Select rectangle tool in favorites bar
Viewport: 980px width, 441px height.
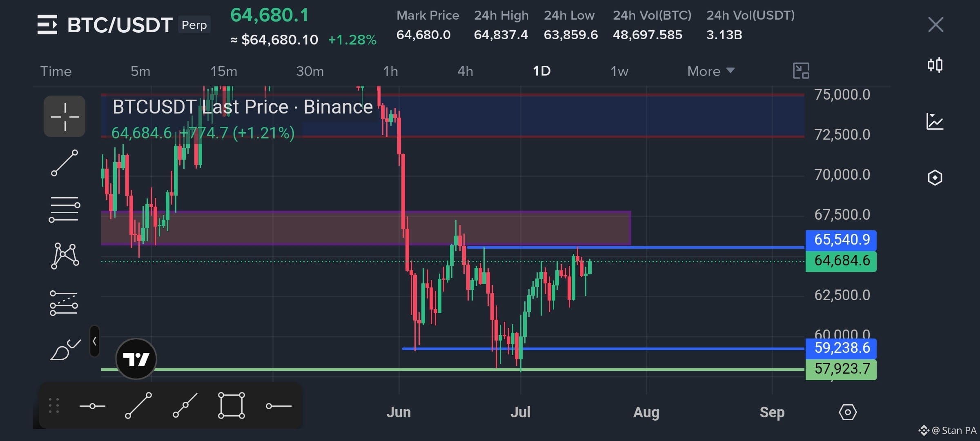(x=232, y=405)
